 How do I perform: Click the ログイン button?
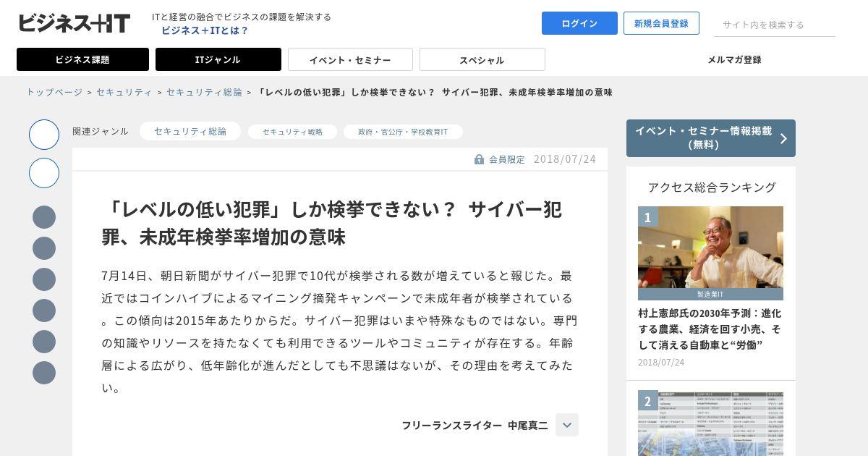579,23
